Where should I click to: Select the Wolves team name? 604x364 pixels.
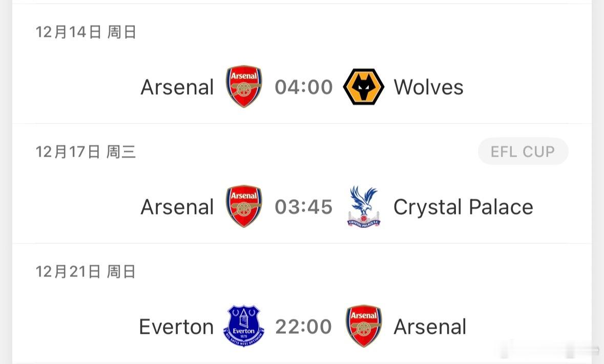(428, 87)
